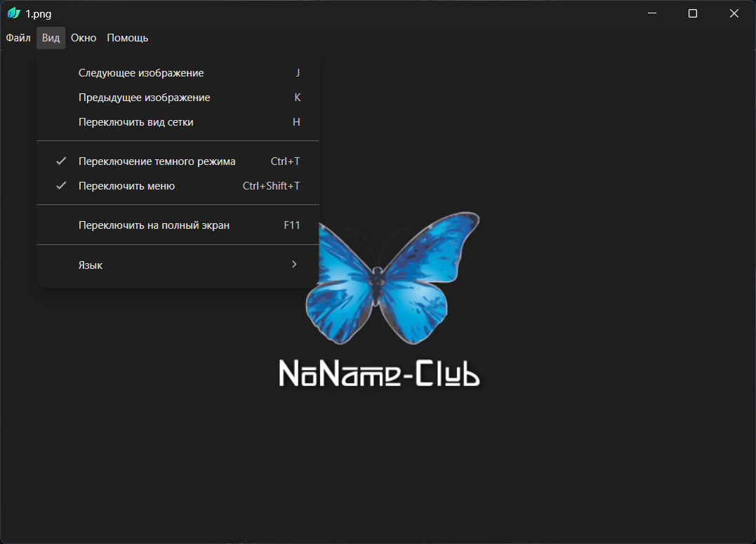Select Переключить вид сетки
The width and height of the screenshot is (756, 544).
coord(178,122)
